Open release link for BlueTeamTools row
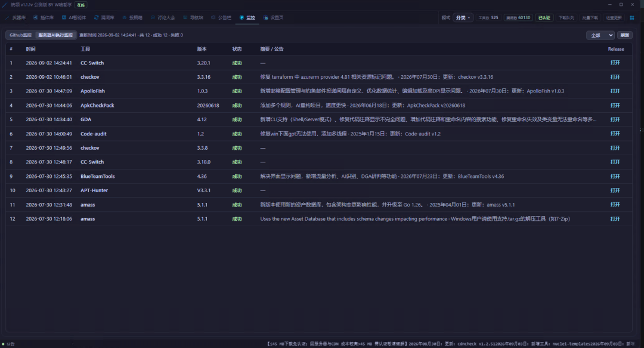The height and width of the screenshot is (348, 644). pyautogui.click(x=615, y=176)
